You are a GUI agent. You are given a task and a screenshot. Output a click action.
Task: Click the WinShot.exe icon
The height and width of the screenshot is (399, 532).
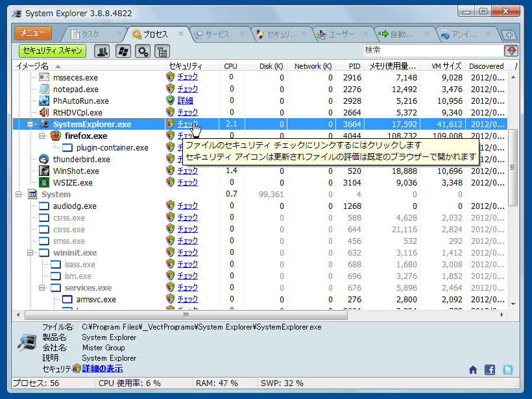tap(44, 171)
